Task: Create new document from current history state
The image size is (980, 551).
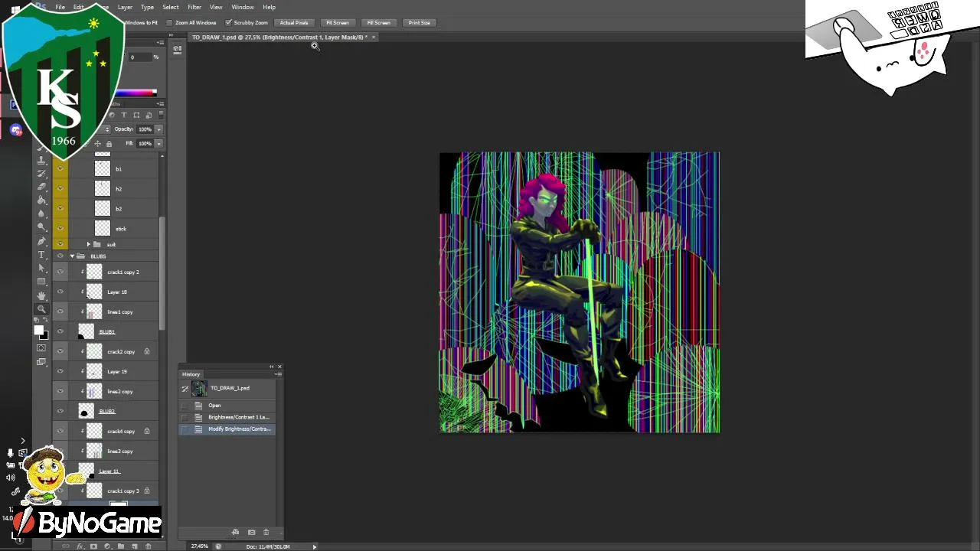Action: [x=235, y=532]
